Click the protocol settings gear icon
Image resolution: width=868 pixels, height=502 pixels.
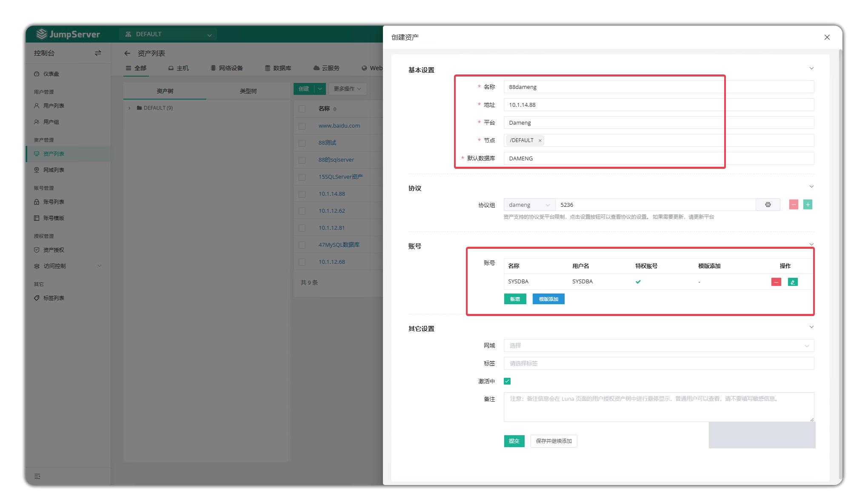pos(768,205)
